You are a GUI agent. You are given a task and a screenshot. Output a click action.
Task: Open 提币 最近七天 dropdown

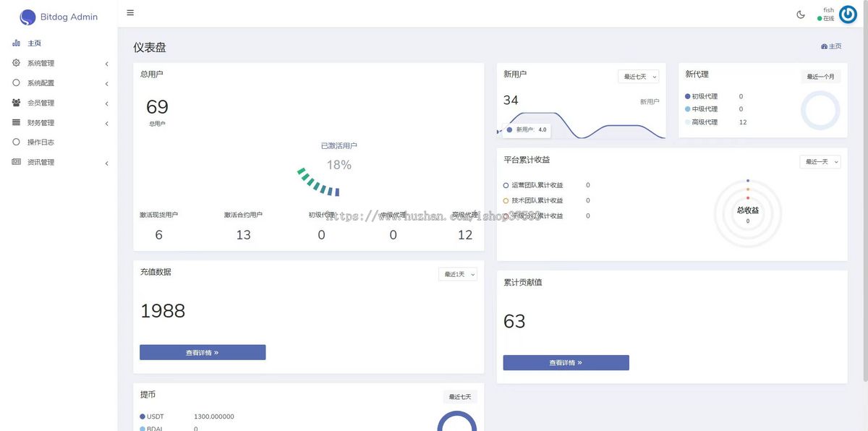460,397
